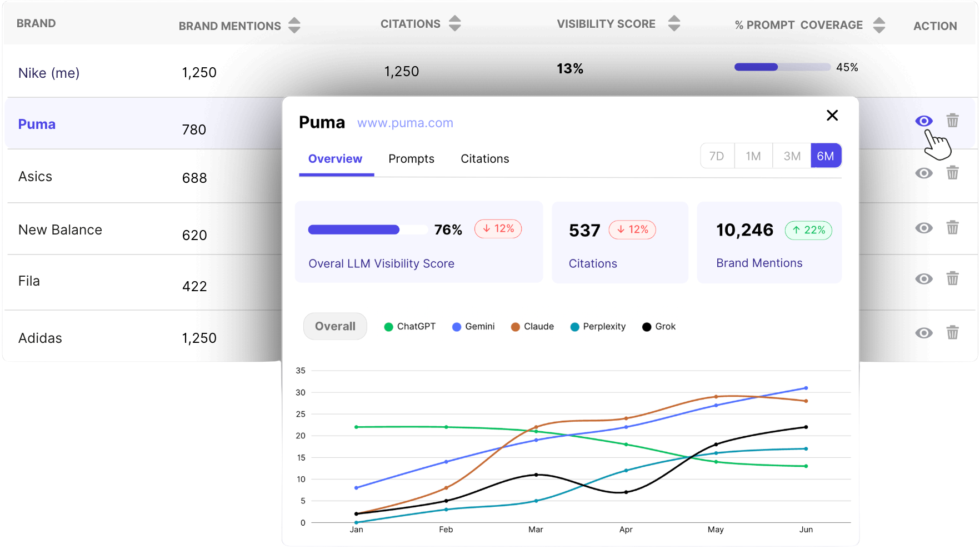
Task: Click the LLM Visibility Score progress bar
Action: pyautogui.click(x=368, y=229)
